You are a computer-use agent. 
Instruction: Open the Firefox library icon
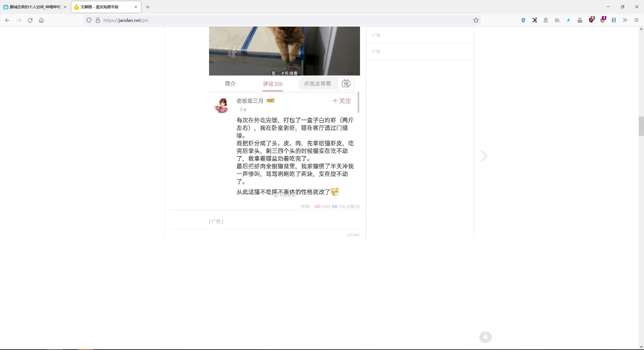pyautogui.click(x=557, y=20)
